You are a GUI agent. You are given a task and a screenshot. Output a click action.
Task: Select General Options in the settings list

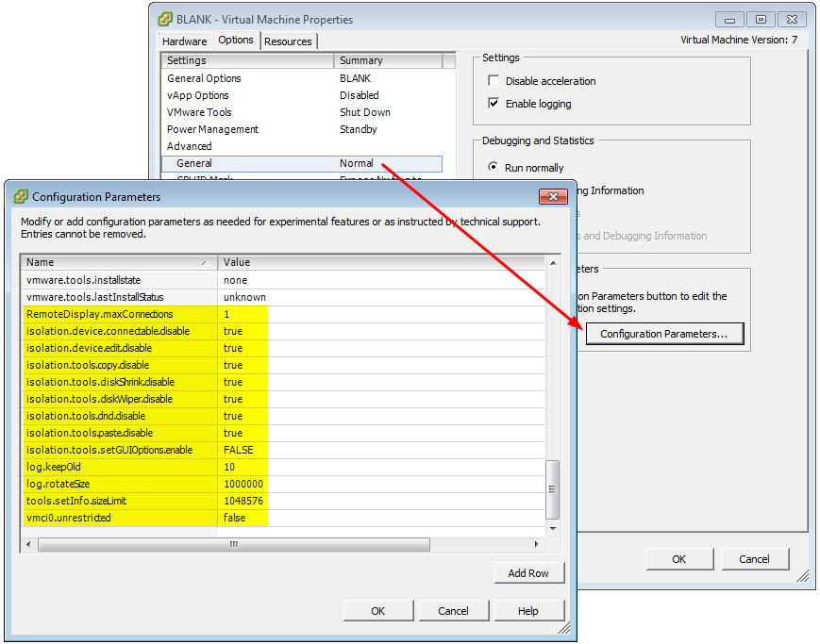click(x=204, y=78)
